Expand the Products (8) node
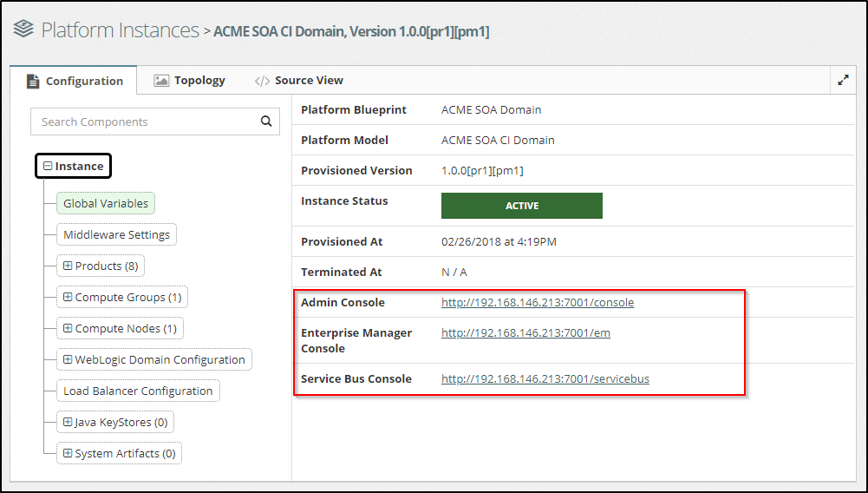Viewport: 868px width, 493px height. tap(68, 266)
